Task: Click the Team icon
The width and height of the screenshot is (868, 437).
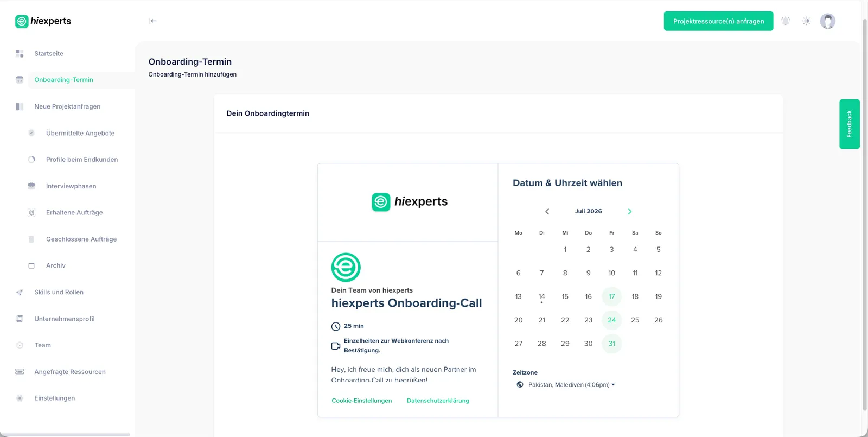Action: point(20,345)
